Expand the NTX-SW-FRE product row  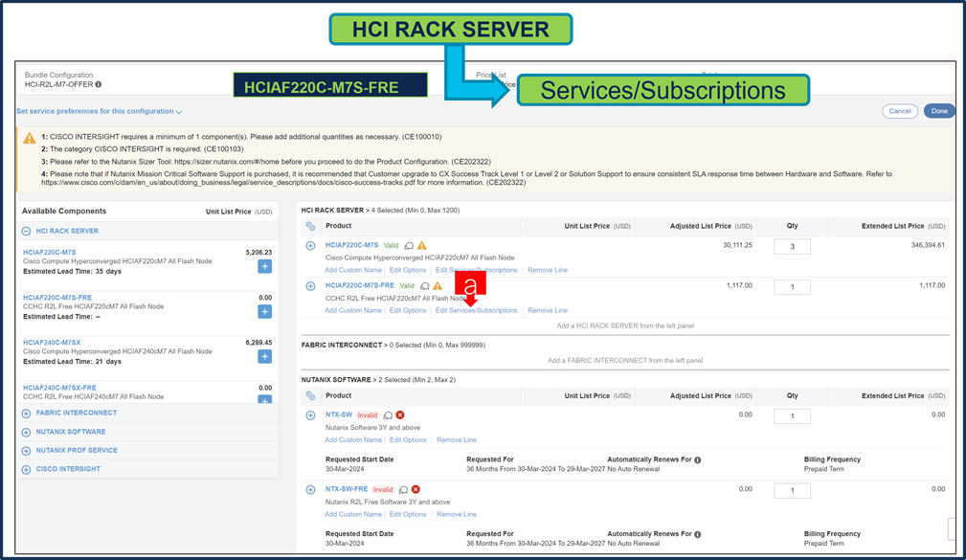(x=310, y=490)
